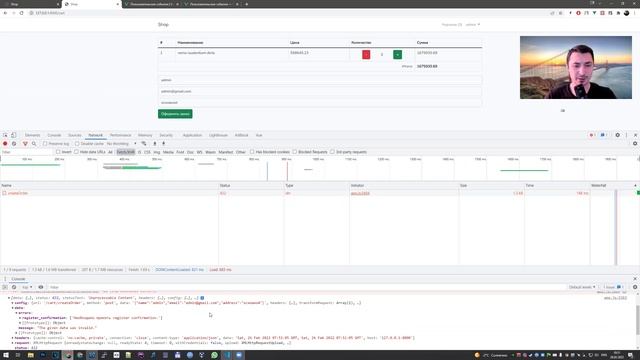Tick the 3rd-party requests checkbox
Viewport: 640px width, 360px height.
332,152
